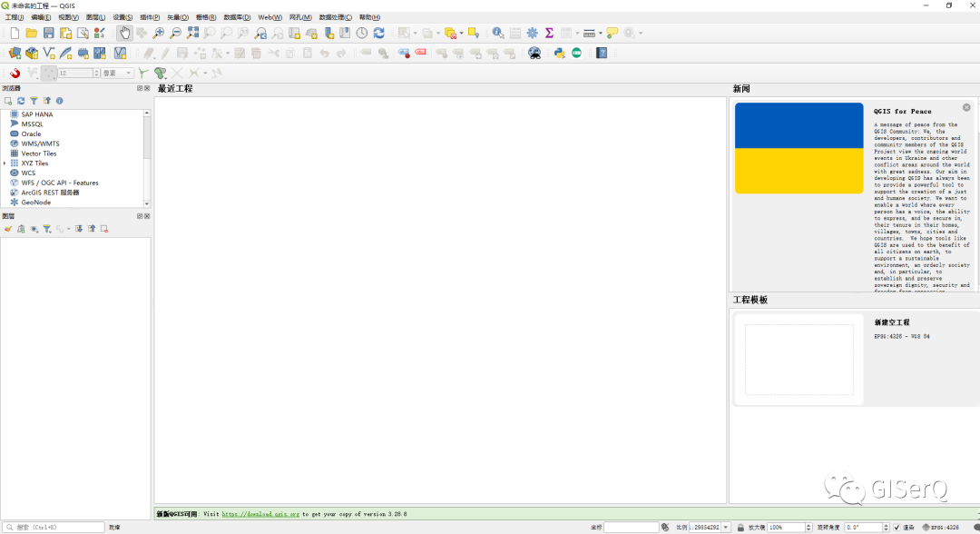980x534 pixels.
Task: Open the measure tool dropdown arrow
Action: tap(601, 33)
